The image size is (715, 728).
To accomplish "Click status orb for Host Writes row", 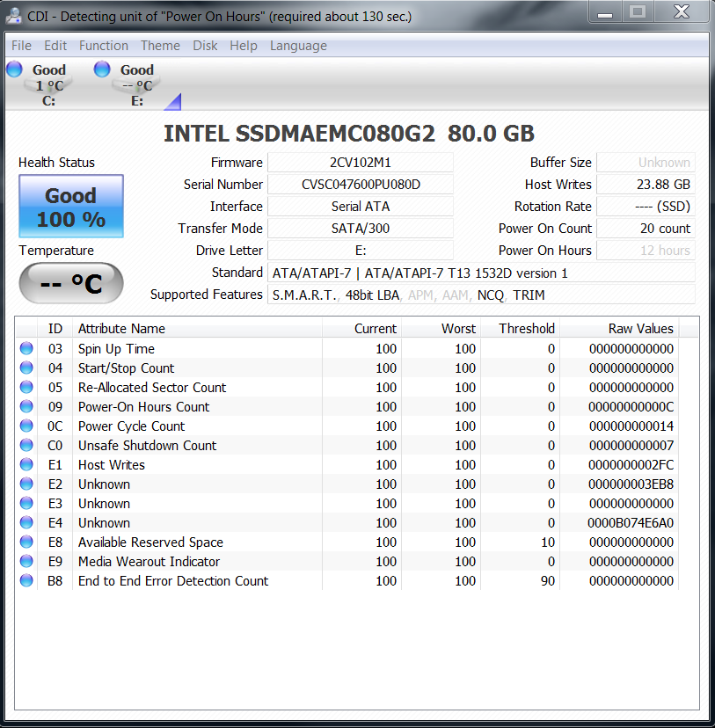I will [26, 465].
